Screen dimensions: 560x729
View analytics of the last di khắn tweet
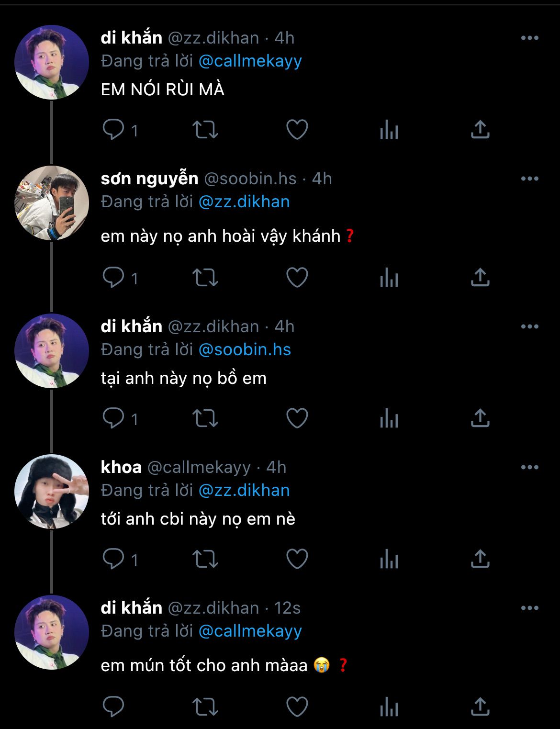coord(389,707)
